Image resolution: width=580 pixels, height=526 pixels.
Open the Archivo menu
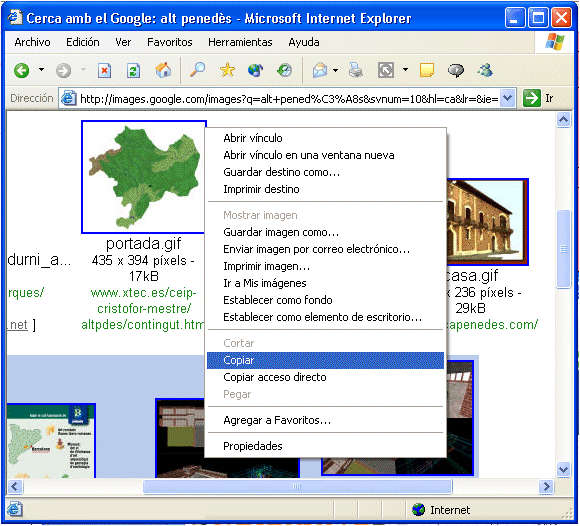pos(33,42)
